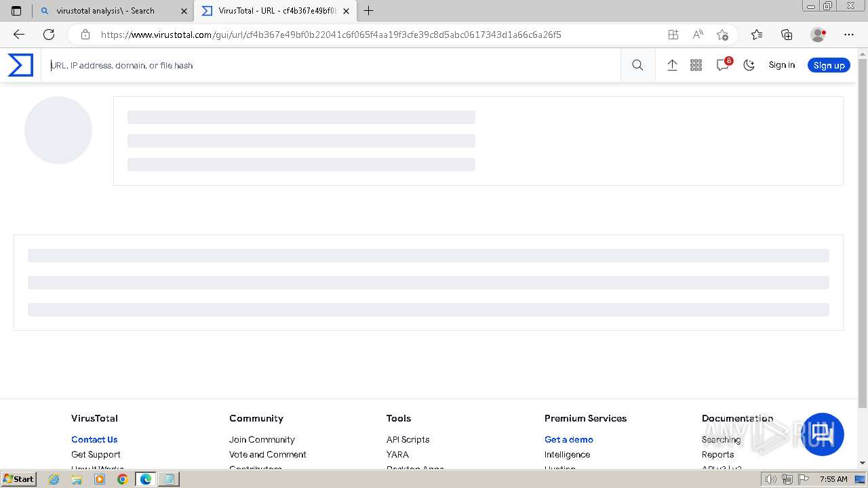Viewport: 868px width, 488px height.
Task: Open Settings and more ellipsis menu
Action: [849, 35]
